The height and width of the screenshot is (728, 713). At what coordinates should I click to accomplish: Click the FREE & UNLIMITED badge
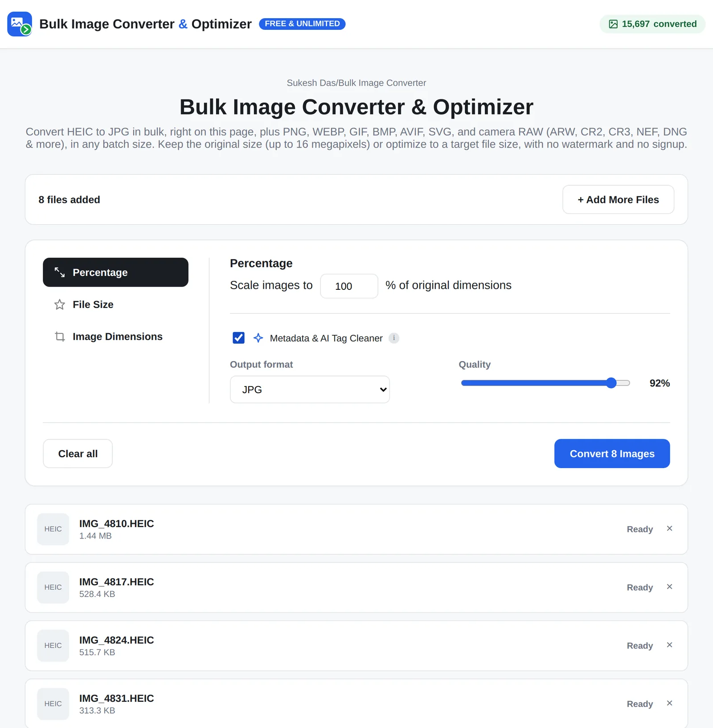302,24
